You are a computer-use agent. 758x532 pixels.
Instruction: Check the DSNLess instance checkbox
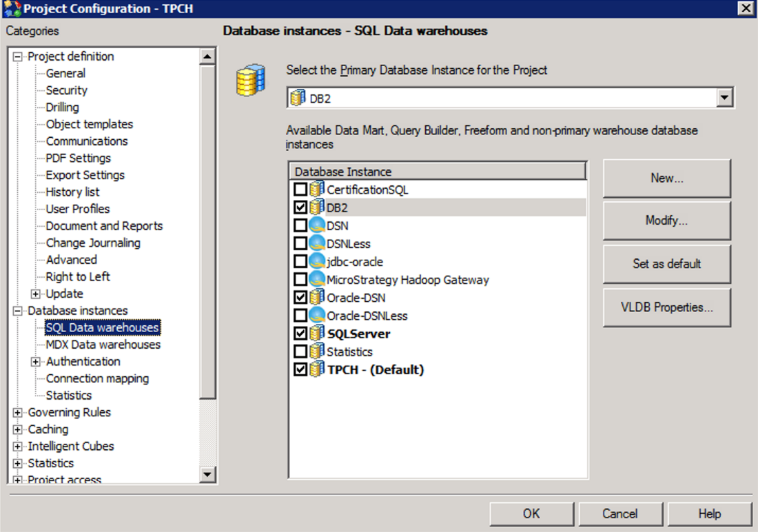click(300, 243)
